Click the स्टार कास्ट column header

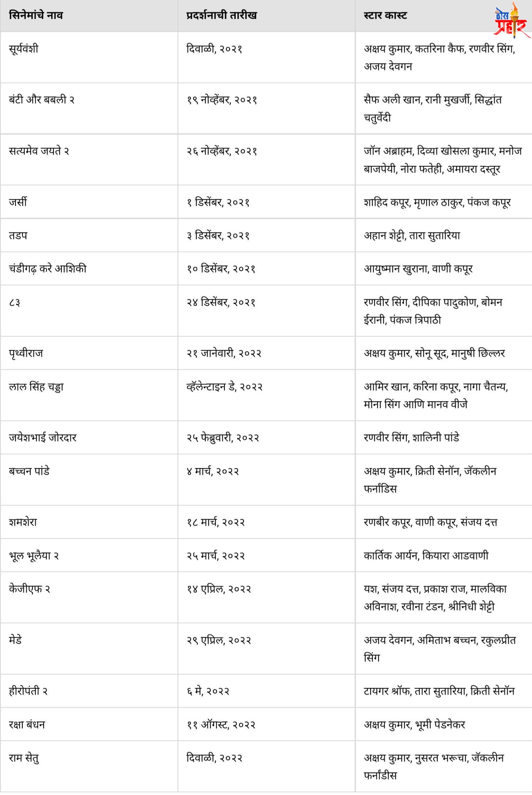385,16
